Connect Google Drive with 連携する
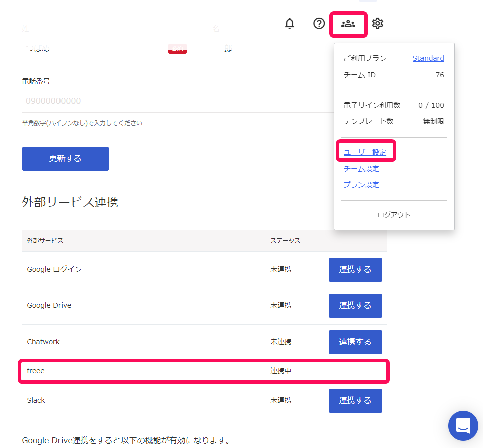Image resolution: width=483 pixels, height=448 pixels. point(355,306)
